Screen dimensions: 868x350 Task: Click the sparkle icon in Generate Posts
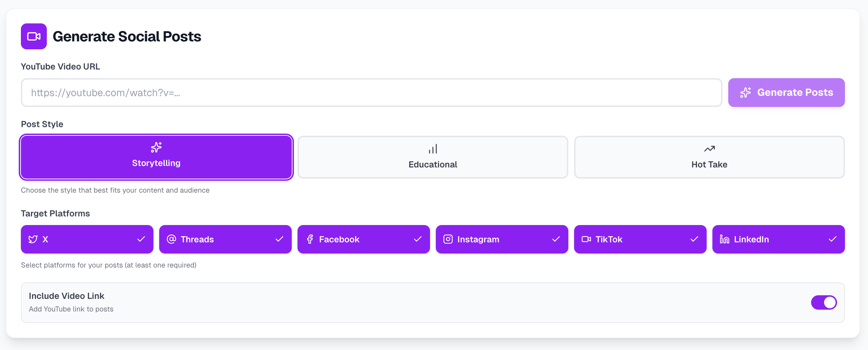click(x=746, y=93)
